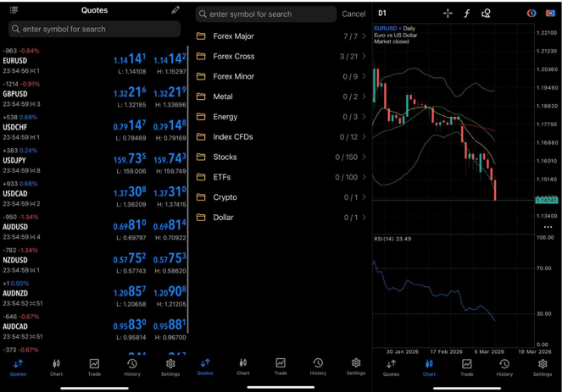
Task: Go to Quotes tab in right chart panel
Action: [391, 367]
